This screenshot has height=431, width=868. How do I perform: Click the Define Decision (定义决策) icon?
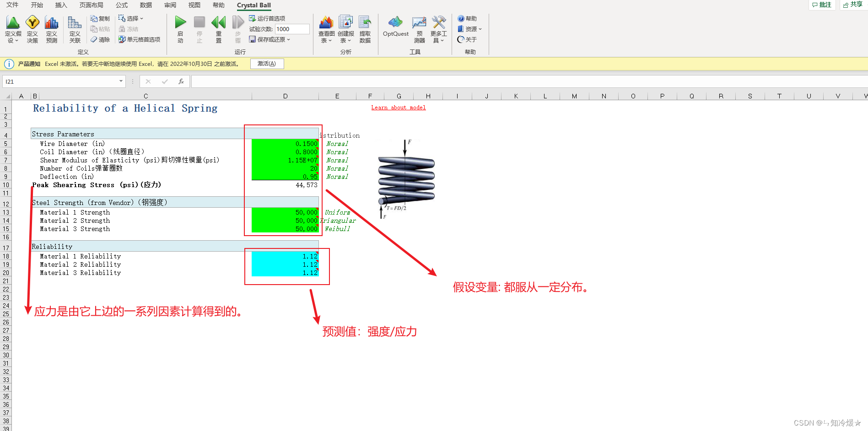pyautogui.click(x=32, y=23)
